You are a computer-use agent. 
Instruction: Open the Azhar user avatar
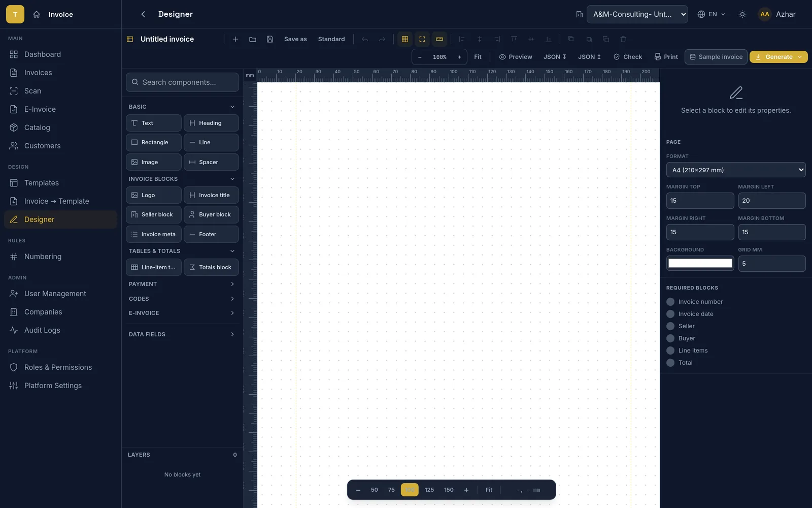pos(765,14)
